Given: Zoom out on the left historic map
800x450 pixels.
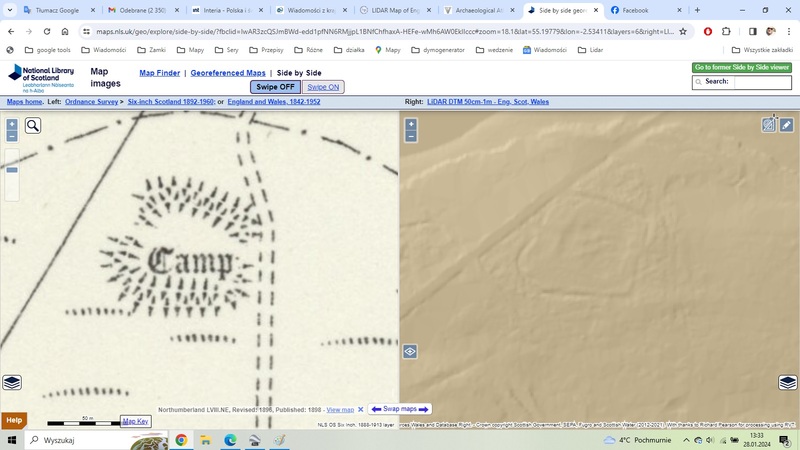Looking at the screenshot, I should point(12,136).
